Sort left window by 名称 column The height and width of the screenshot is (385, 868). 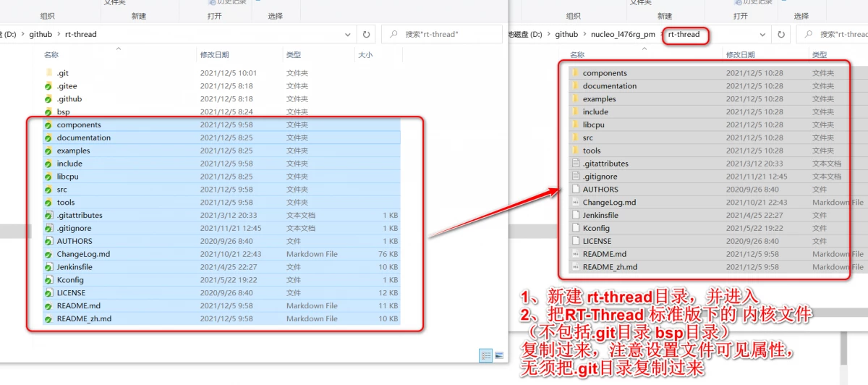click(x=51, y=55)
